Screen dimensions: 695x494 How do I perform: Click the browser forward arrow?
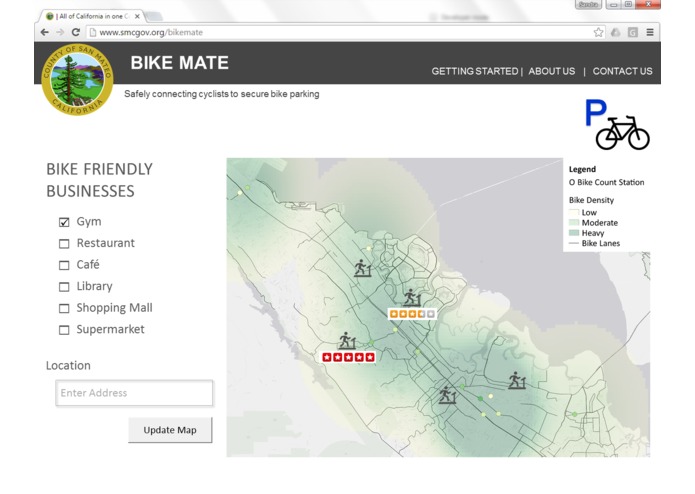coord(60,32)
